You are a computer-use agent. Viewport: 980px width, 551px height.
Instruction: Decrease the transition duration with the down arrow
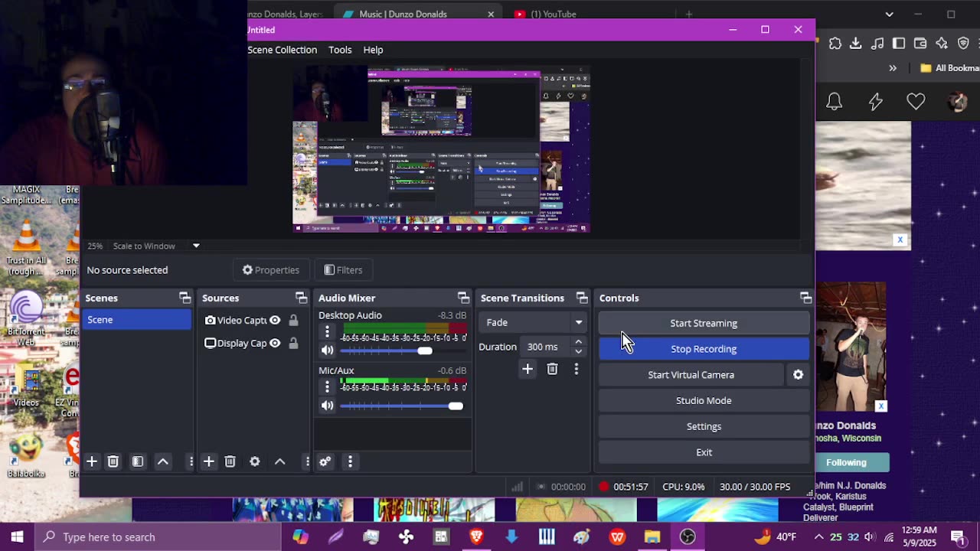[x=578, y=352]
